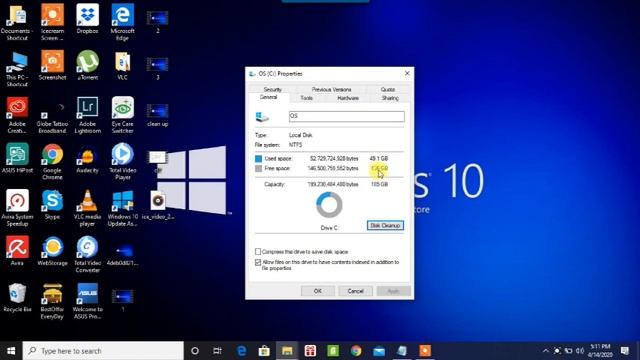This screenshot has width=640, height=360.
Task: Open Welcome to ASUS Products icon
Action: tap(87, 301)
